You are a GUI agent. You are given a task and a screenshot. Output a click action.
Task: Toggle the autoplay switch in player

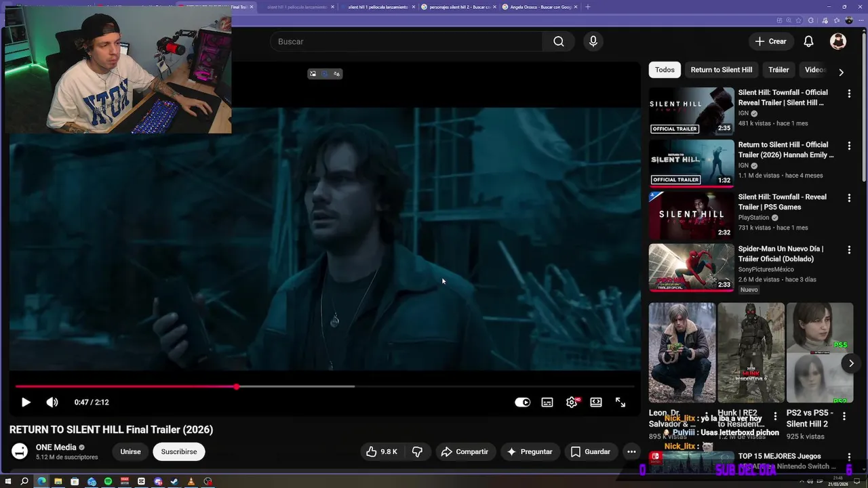[x=522, y=402]
